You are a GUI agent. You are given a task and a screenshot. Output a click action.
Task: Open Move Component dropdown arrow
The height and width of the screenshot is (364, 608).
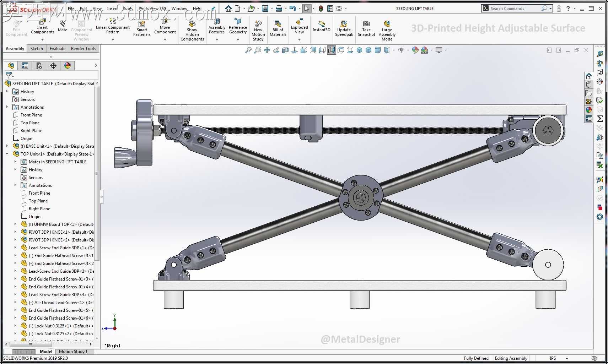165,40
